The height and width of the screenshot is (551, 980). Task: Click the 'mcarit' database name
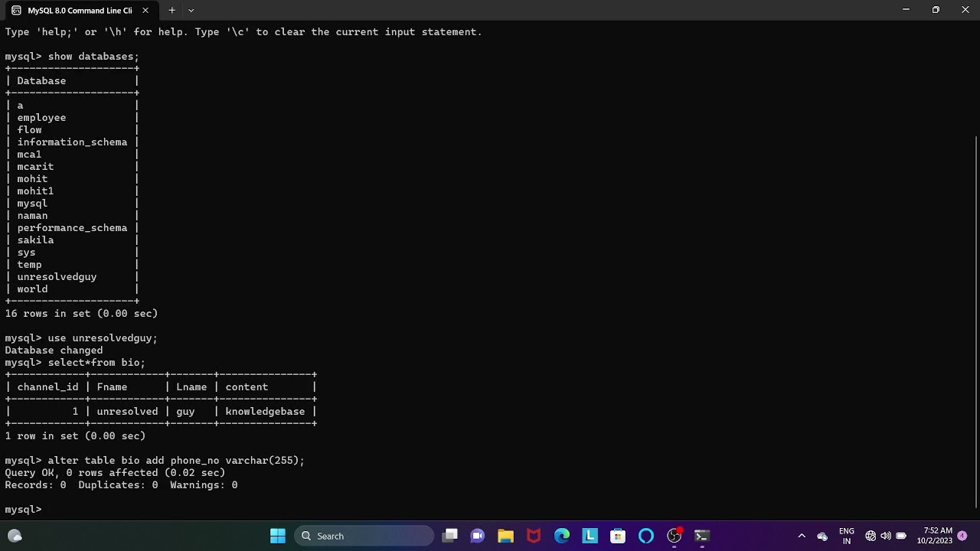pos(35,167)
